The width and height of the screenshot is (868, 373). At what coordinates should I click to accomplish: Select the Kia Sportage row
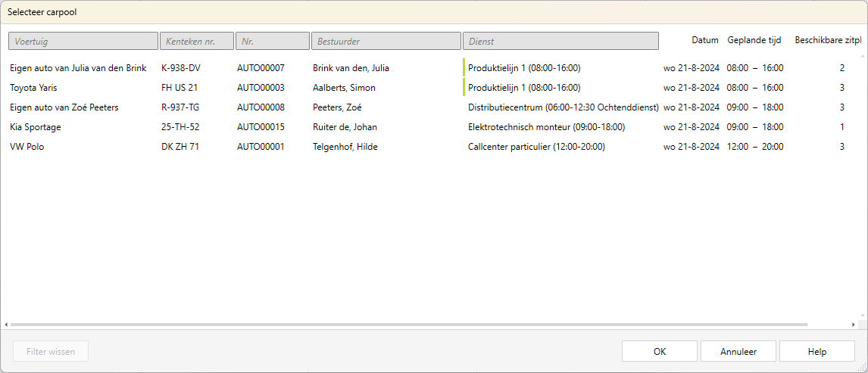pyautogui.click(x=35, y=127)
